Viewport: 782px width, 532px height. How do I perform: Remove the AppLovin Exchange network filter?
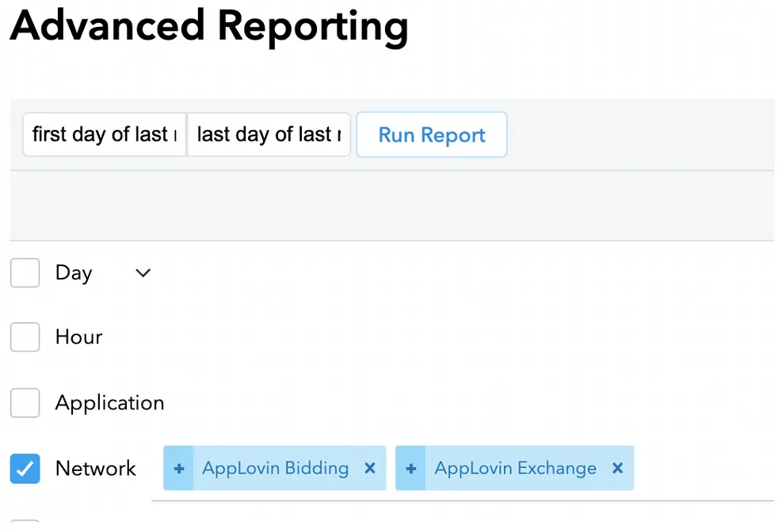[617, 468]
